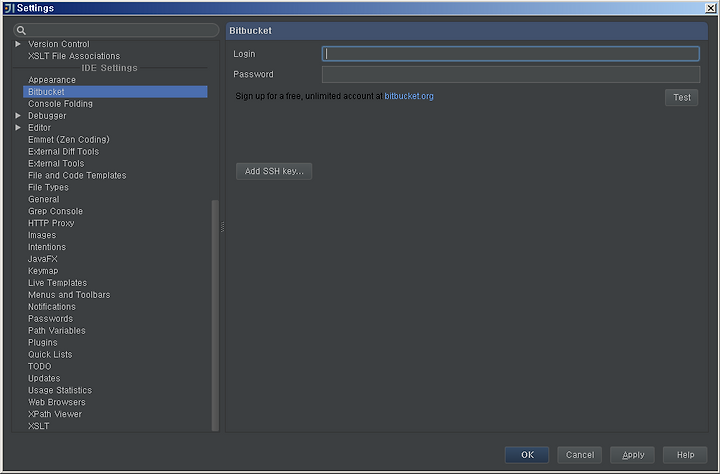This screenshot has width=720, height=474.
Task: Open Console Folding settings
Action: [60, 104]
